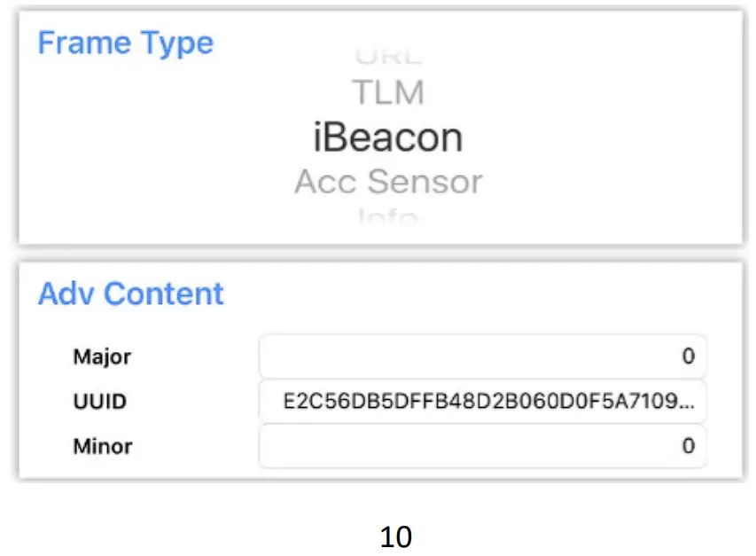Choose Info option in the picker
756x556 pixels.
388,215
